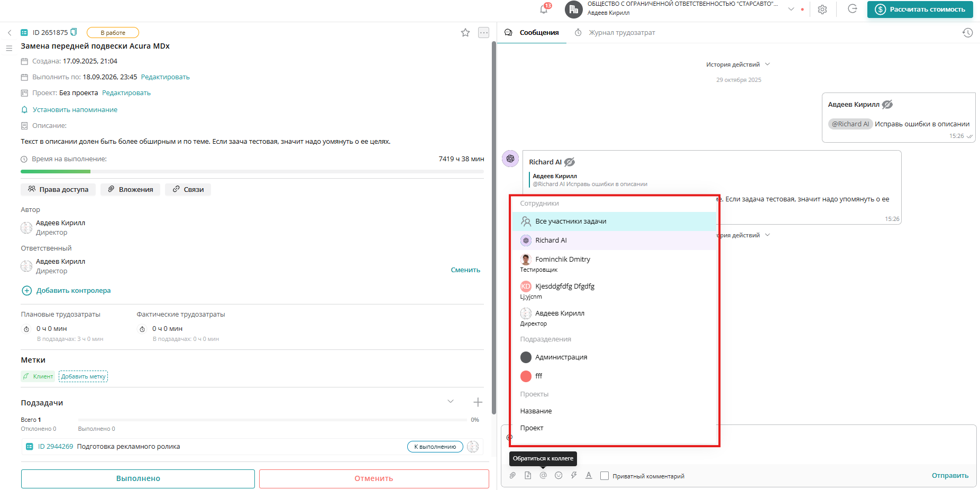Click the assignee avatar on subtask 2944269

click(x=473, y=447)
